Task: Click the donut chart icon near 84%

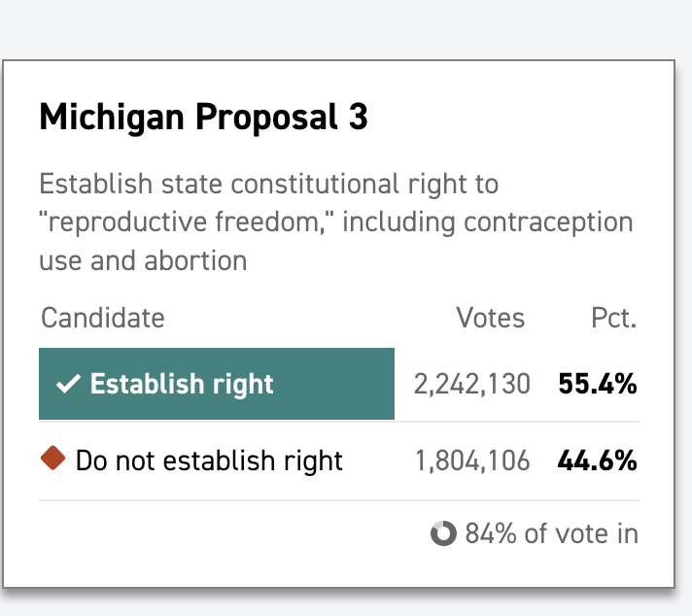Action: click(443, 533)
